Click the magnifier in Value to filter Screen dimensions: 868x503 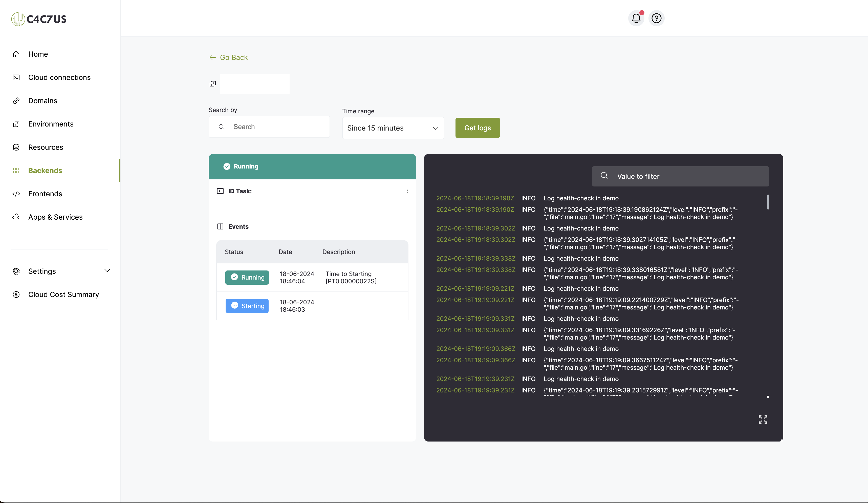click(x=604, y=176)
